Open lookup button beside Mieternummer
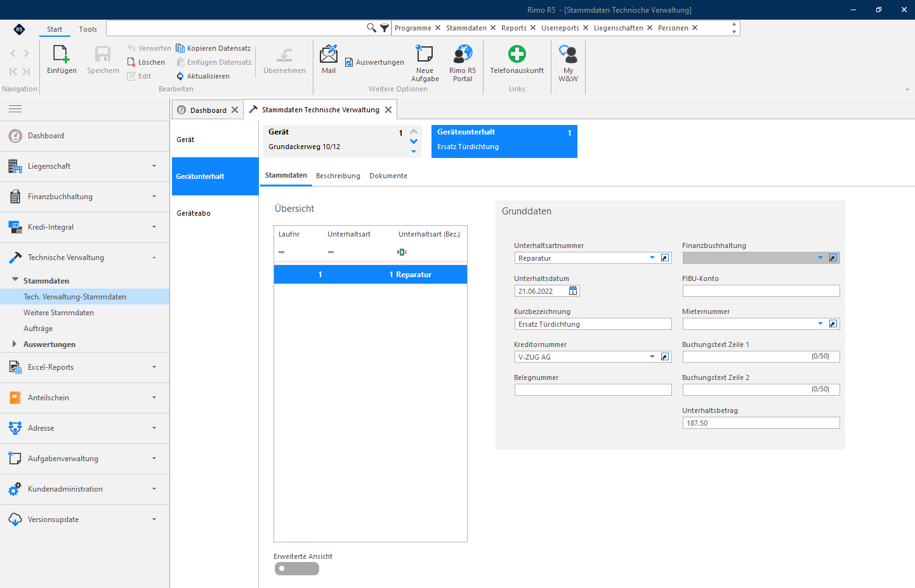 tap(833, 324)
